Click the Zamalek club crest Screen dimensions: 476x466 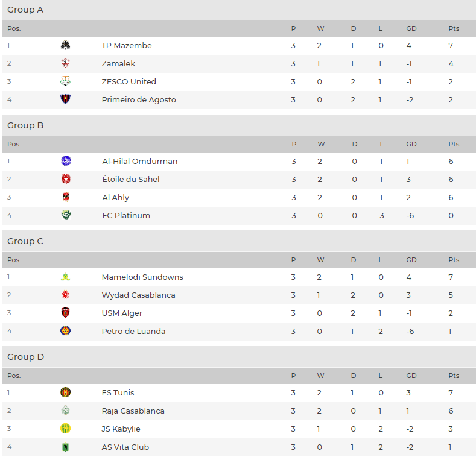[65, 63]
